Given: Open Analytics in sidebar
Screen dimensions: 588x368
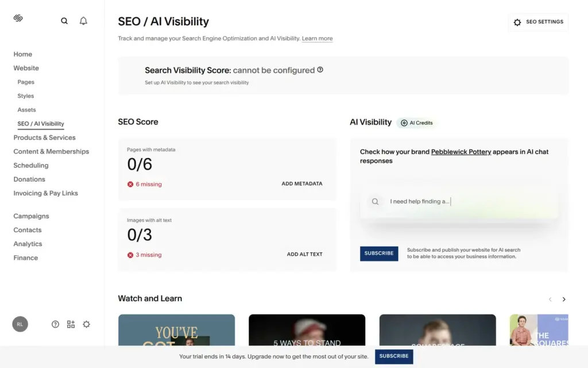Looking at the screenshot, I should [28, 244].
